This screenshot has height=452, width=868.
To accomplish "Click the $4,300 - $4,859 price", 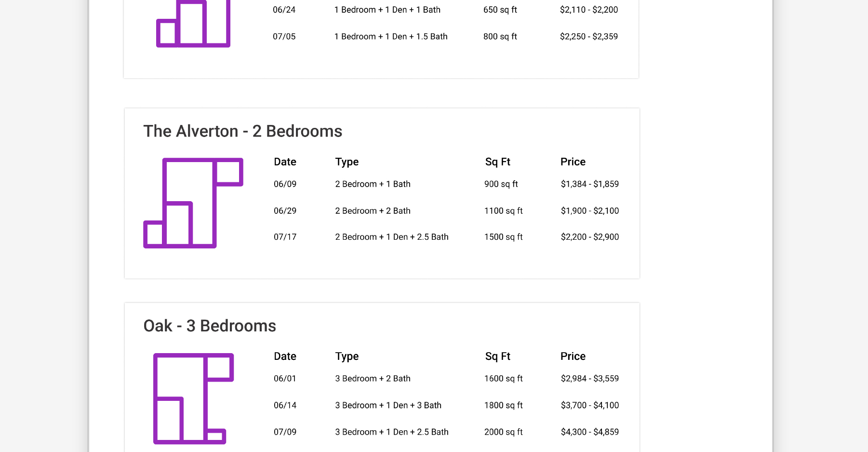I will click(589, 432).
